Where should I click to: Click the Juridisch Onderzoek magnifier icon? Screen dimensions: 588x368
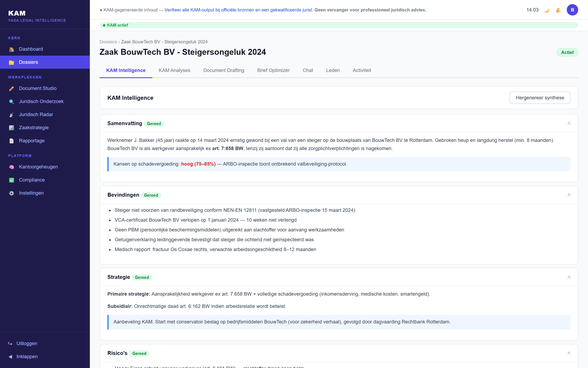(x=11, y=101)
